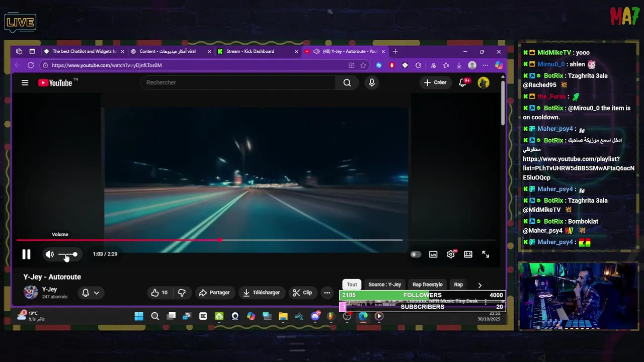
Task: Click the page vertical scrollbar
Action: tap(502, 103)
